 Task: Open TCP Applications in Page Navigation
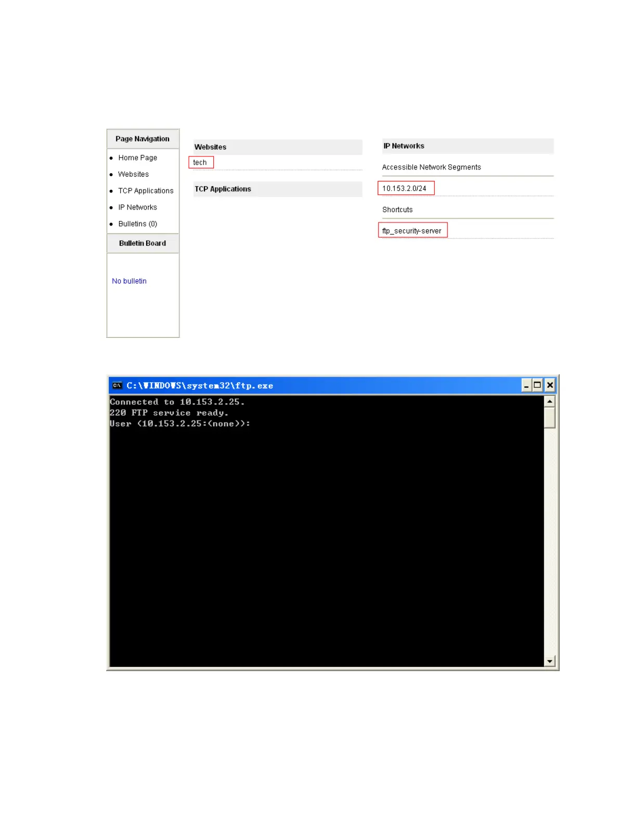pos(146,191)
